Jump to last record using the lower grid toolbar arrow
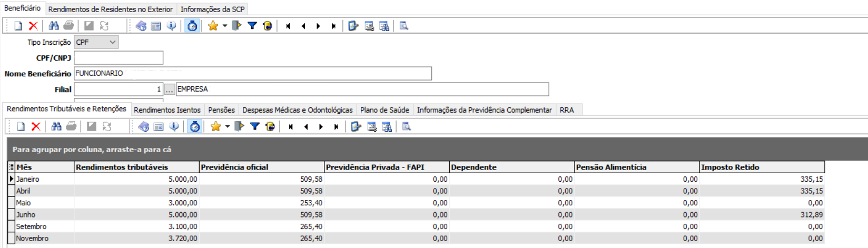Screen dimensions: 868x248 point(336,127)
